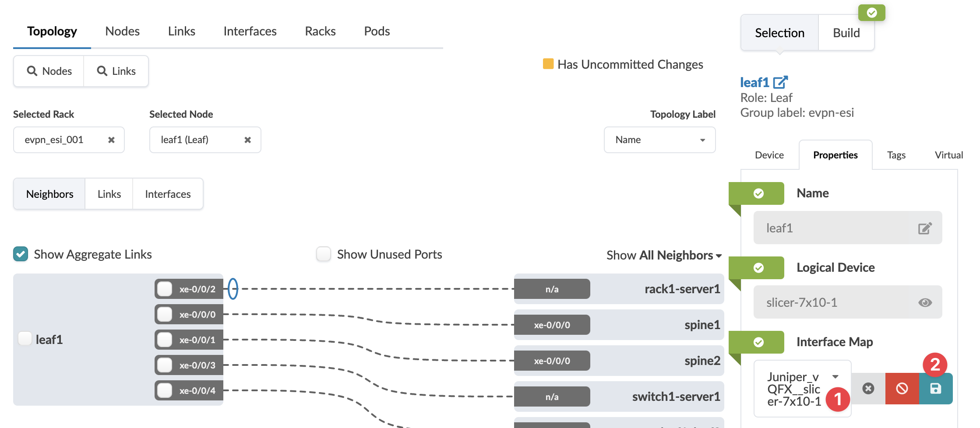Save the Interface Map selection
Viewport: 980px width, 428px height.
tap(935, 389)
